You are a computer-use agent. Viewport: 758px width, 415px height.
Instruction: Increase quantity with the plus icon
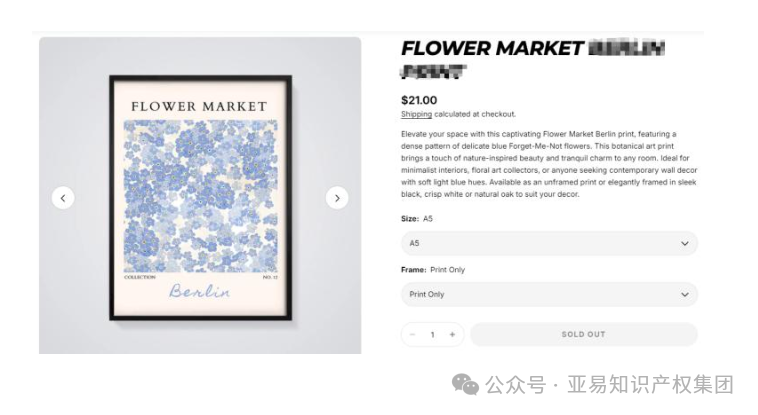pos(452,335)
